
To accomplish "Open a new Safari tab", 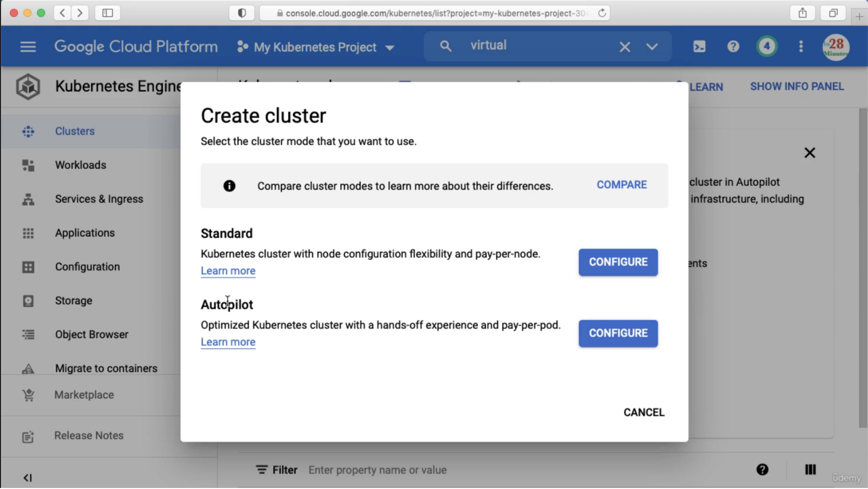I will pos(859,16).
